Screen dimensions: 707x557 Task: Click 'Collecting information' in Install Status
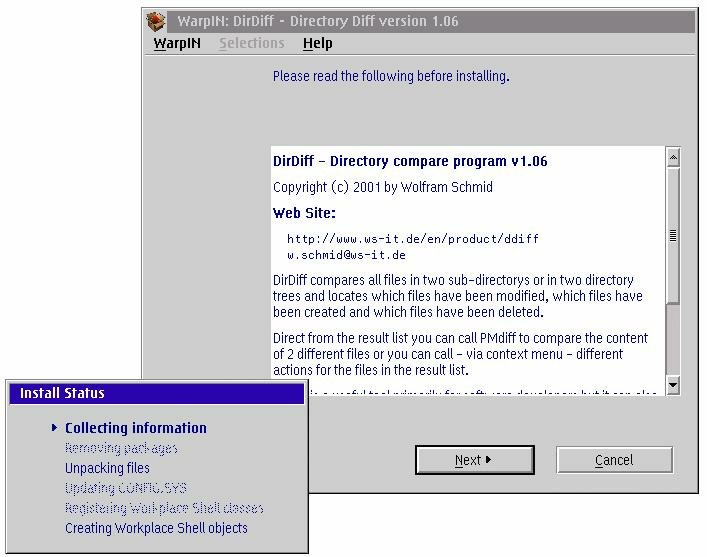136,428
